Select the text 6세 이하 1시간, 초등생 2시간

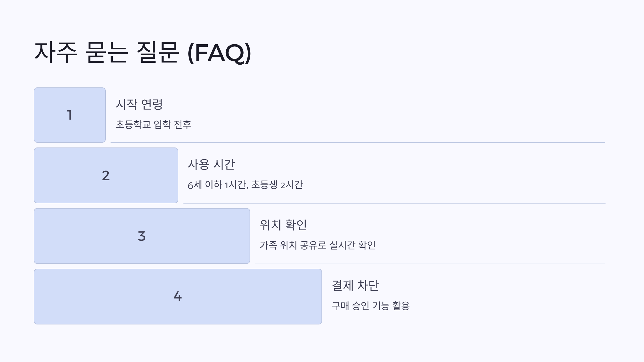245,185
